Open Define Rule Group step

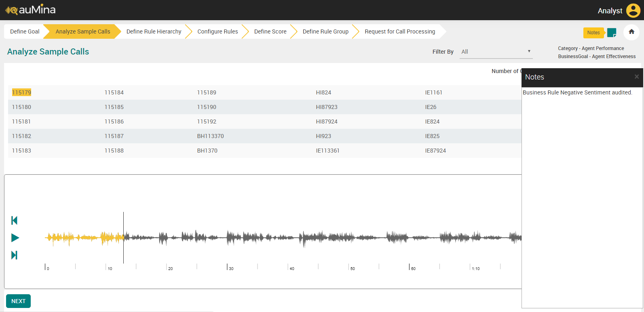[325, 31]
